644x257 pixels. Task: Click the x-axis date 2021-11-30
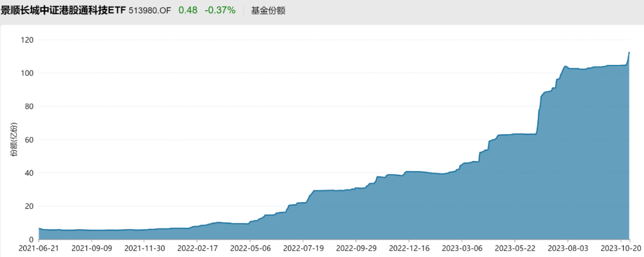(144, 249)
